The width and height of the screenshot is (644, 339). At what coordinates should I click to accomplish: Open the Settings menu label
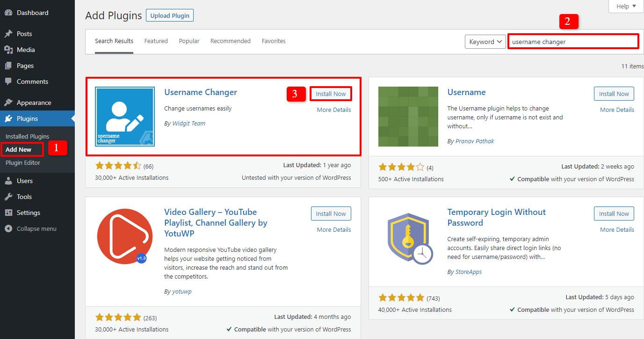click(29, 213)
